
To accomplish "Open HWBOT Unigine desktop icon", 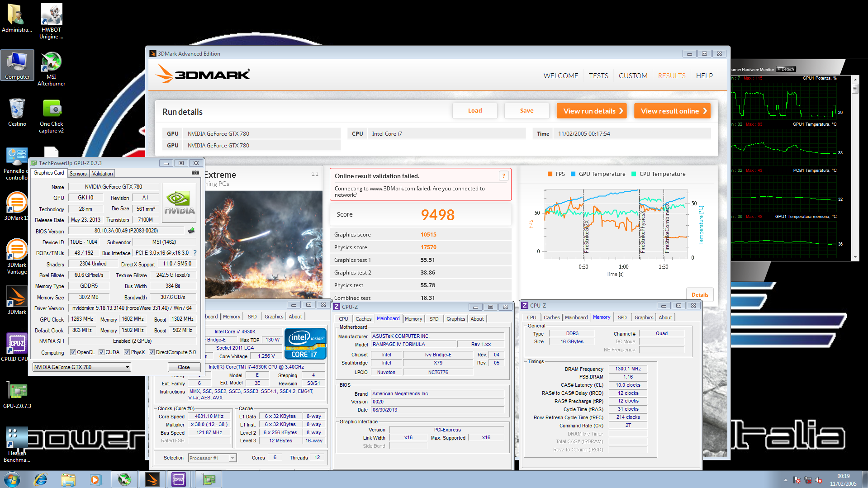I will tap(51, 21).
